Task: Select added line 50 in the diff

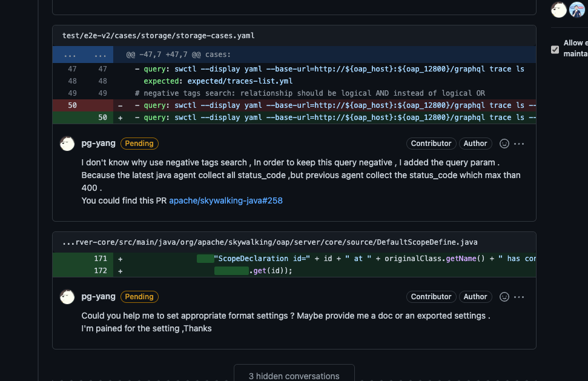Action: coord(294,118)
